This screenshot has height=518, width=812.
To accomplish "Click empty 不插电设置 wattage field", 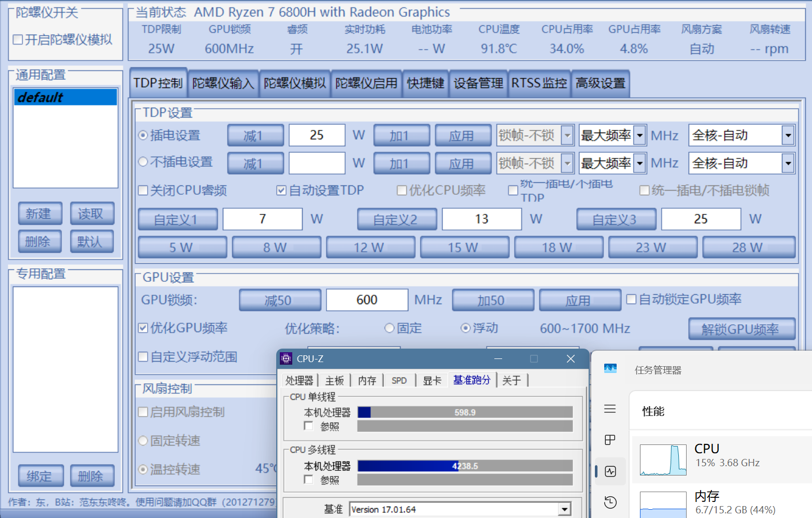I will tap(317, 163).
